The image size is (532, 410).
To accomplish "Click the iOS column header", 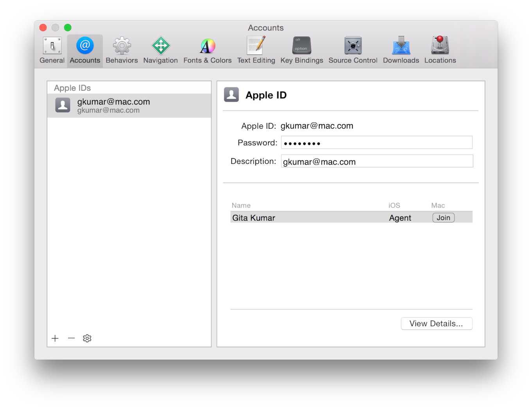I will [x=394, y=205].
